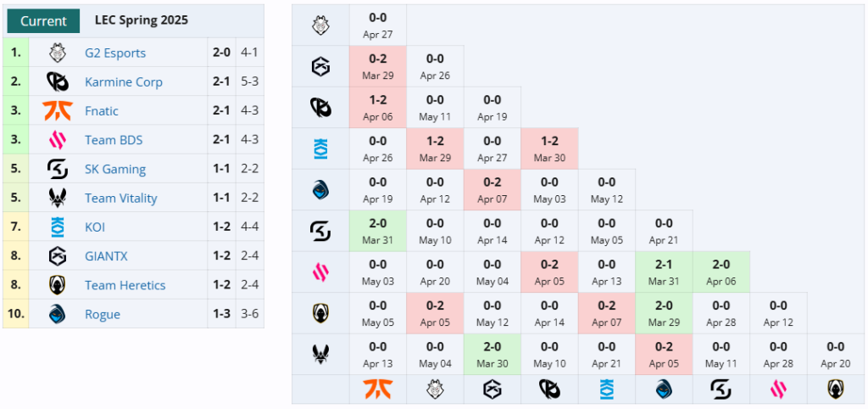Image resolution: width=868 pixels, height=409 pixels.
Task: Open the G2 Esports team link
Action: click(x=115, y=53)
